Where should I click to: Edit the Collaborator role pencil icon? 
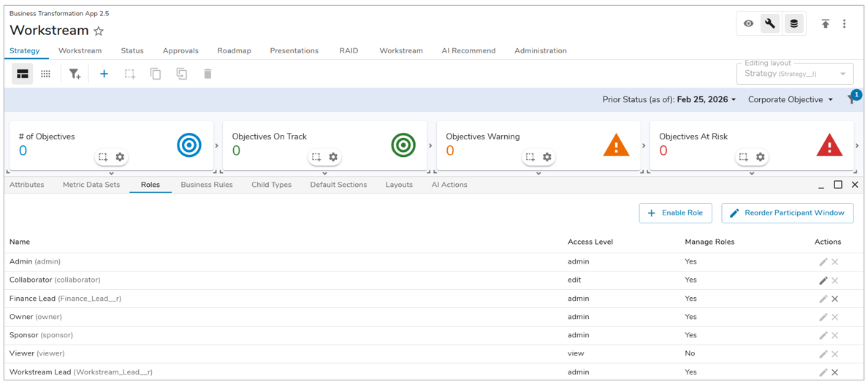pos(823,280)
